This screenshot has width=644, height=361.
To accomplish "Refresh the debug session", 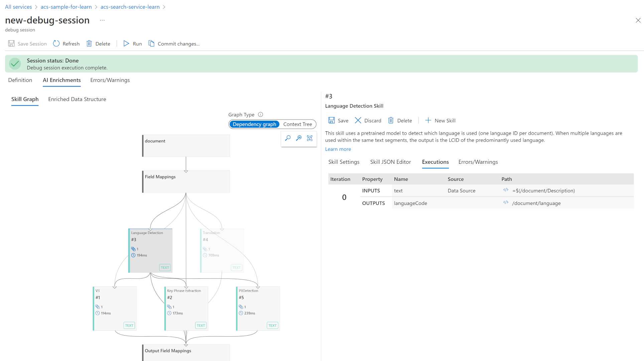I will coord(66,43).
